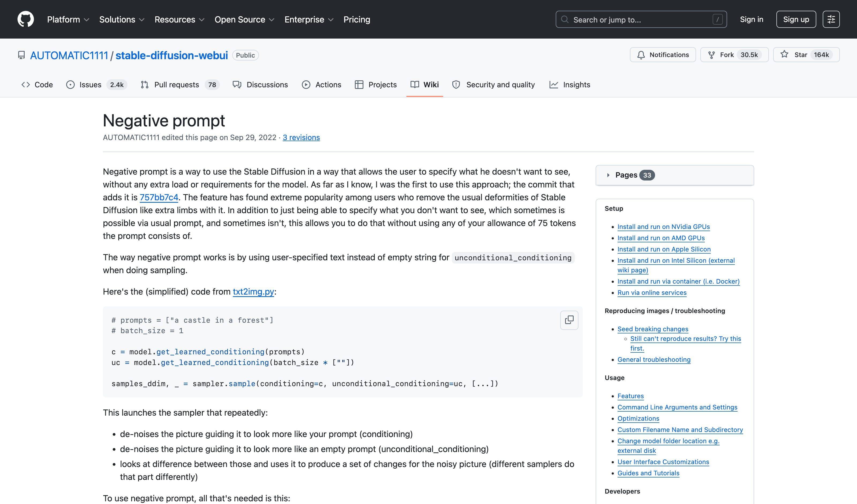Click the star icon in the Star button
The width and height of the screenshot is (857, 504).
pyautogui.click(x=784, y=54)
